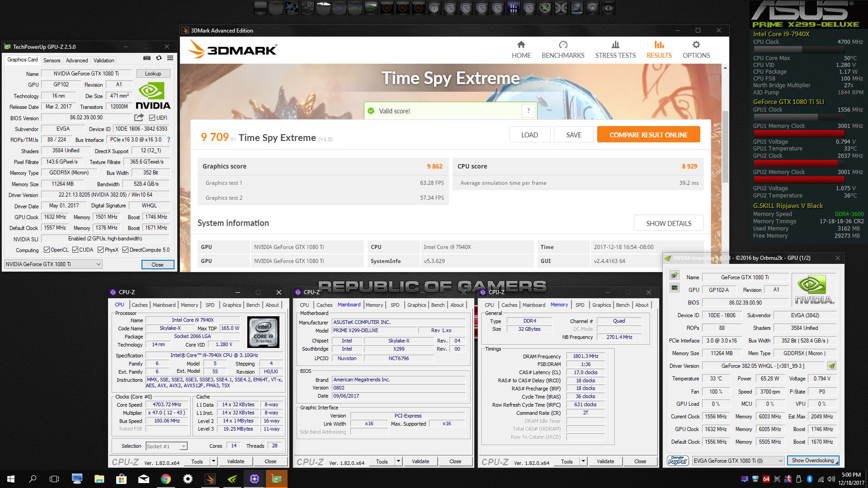Click the GPU-Z refresh icon
Viewport: 868px width, 488px height.
tap(159, 58)
